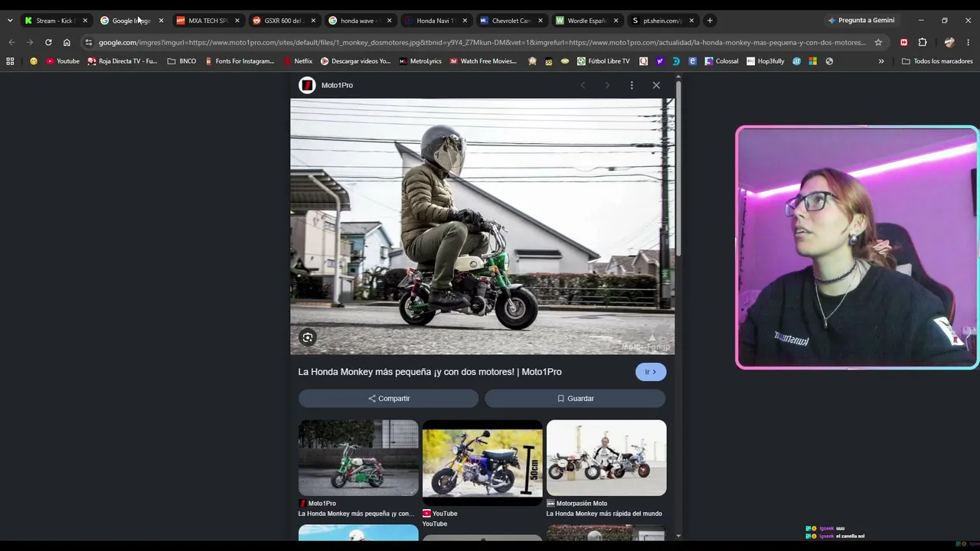The height and width of the screenshot is (551, 980).
Task: Click the Ir button to visit Moto1Pro
Action: [x=651, y=372]
